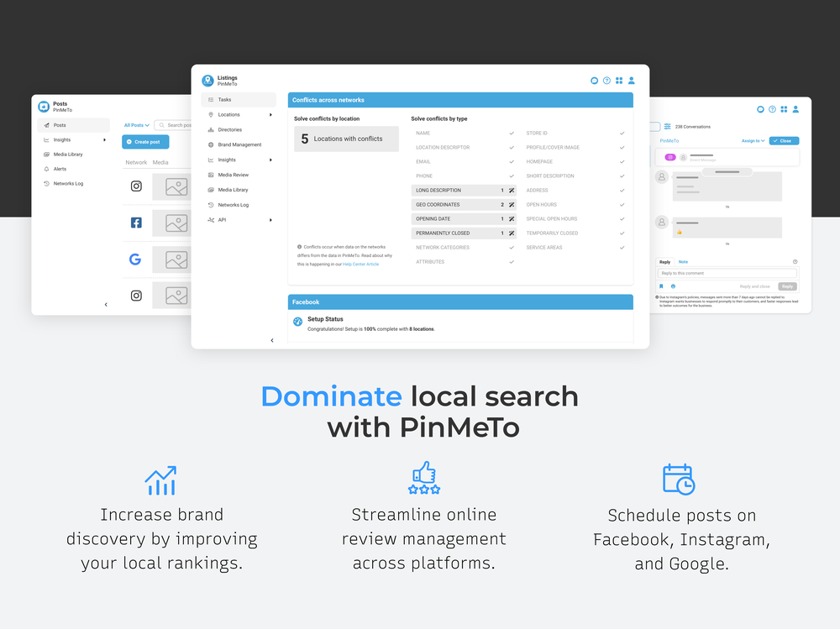Click edit icon for Opening Date conflict
Screen dimensions: 840x629
coord(512,218)
